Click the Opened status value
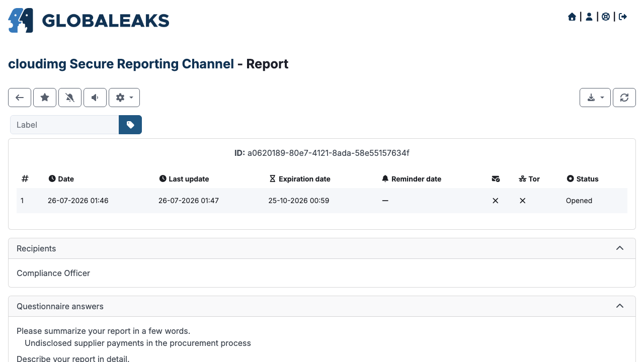Viewport: 644px width, 362px height. click(x=579, y=201)
